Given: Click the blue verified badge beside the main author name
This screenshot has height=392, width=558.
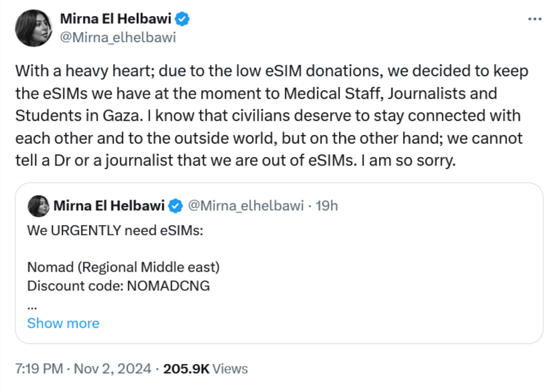Looking at the screenshot, I should [x=182, y=19].
